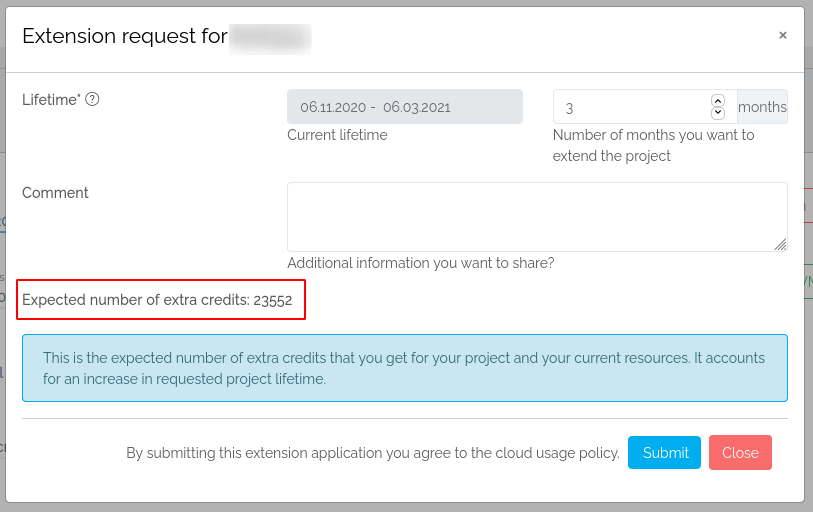Decrease months with the down stepper arrow
813x512 pixels.
coord(717,113)
